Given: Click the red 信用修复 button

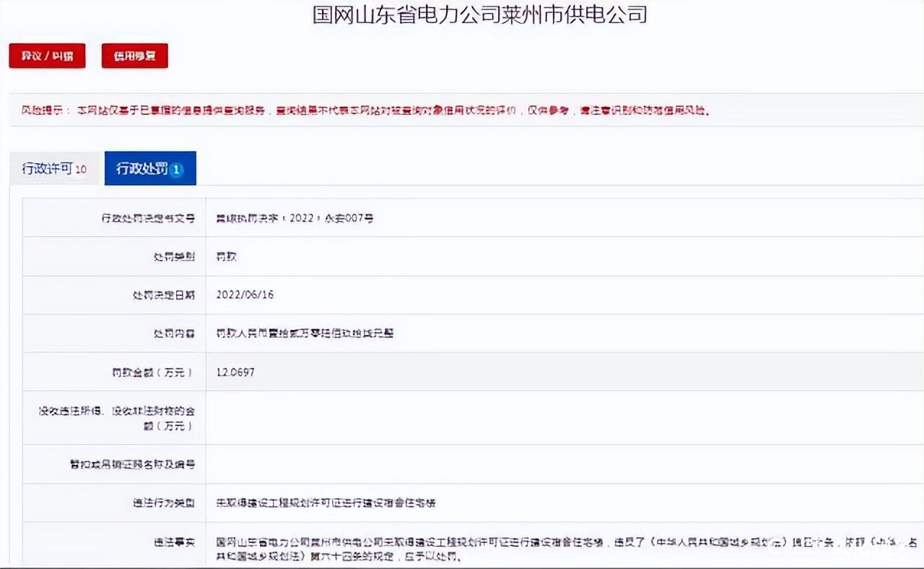Looking at the screenshot, I should tap(134, 56).
